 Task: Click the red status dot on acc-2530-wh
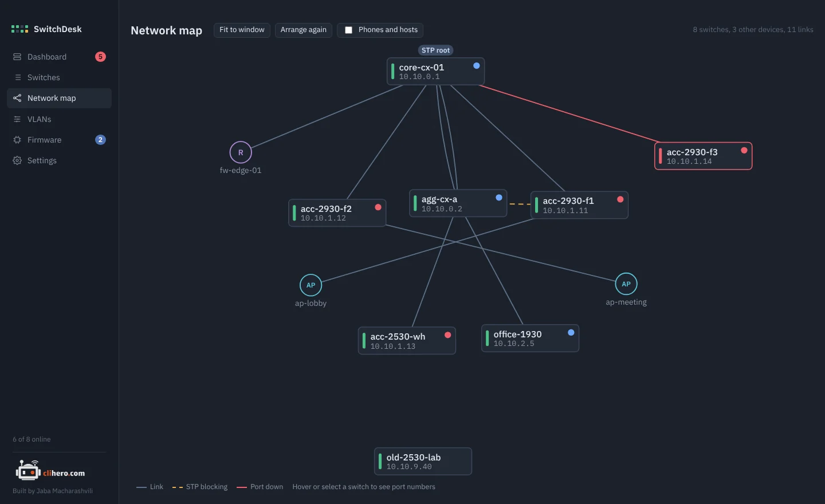[447, 335]
